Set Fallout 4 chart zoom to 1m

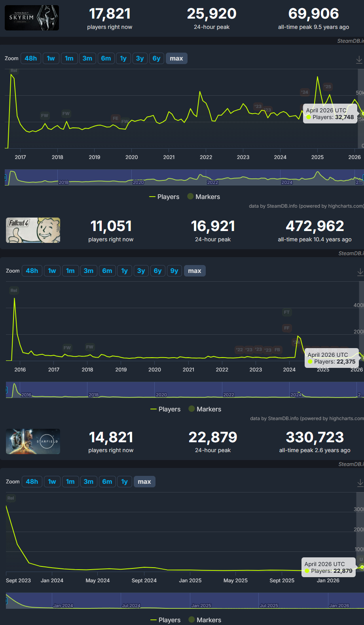70,271
